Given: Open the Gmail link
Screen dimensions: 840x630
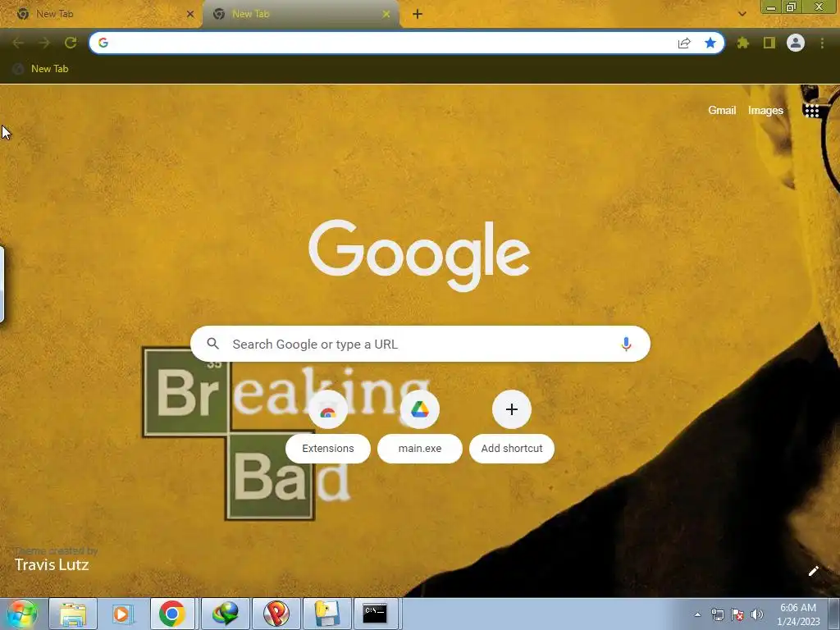Looking at the screenshot, I should 722,111.
